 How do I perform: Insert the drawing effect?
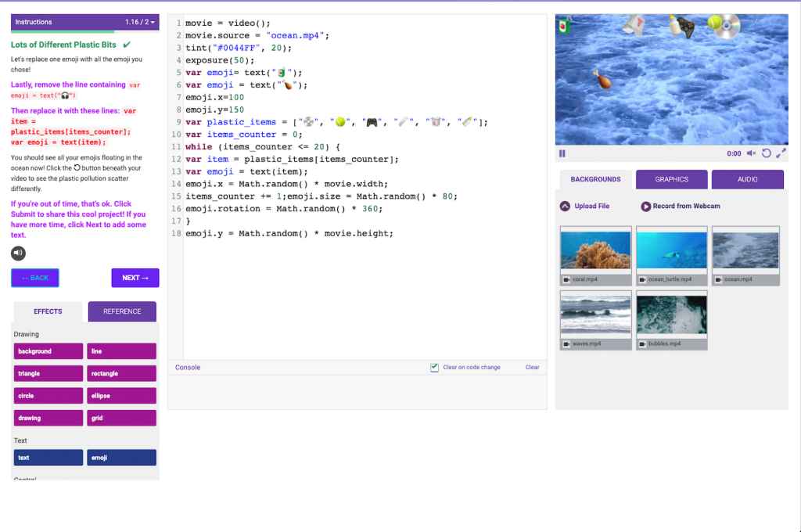(x=48, y=418)
